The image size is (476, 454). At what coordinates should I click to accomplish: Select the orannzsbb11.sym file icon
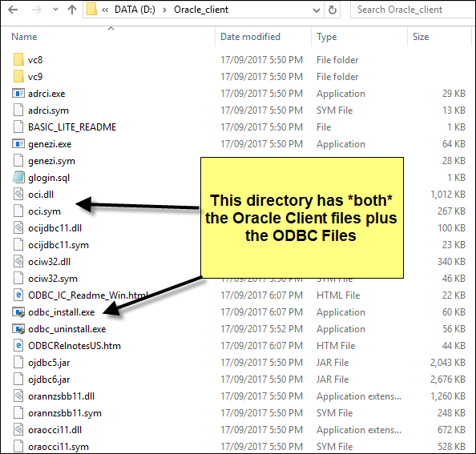pos(18,412)
